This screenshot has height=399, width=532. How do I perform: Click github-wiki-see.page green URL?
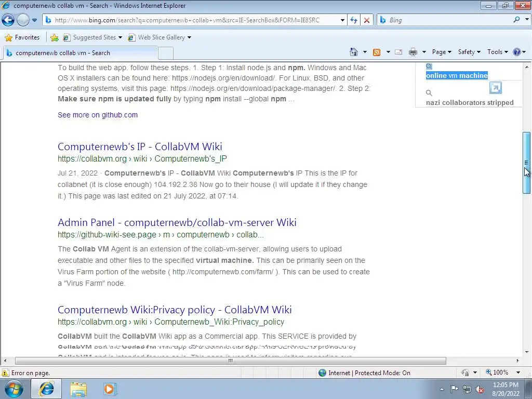[x=161, y=235]
